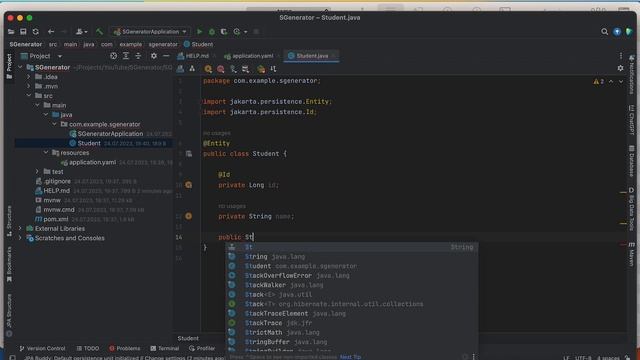
Task: Click the Reload from Disk sync icon
Action: (x=36, y=31)
